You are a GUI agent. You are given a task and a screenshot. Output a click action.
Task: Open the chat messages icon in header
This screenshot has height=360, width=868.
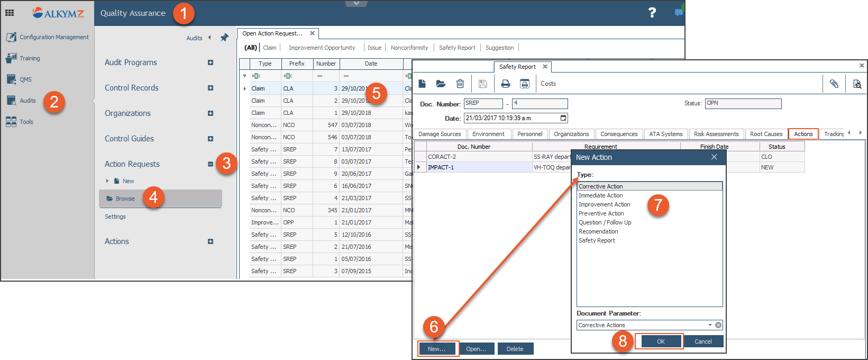(679, 12)
